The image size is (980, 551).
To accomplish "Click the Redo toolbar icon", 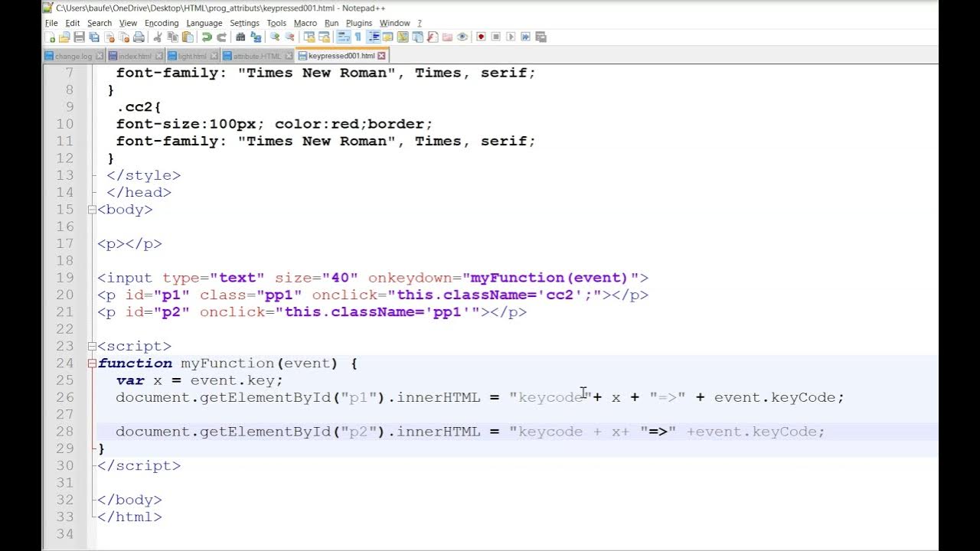I will coord(221,37).
